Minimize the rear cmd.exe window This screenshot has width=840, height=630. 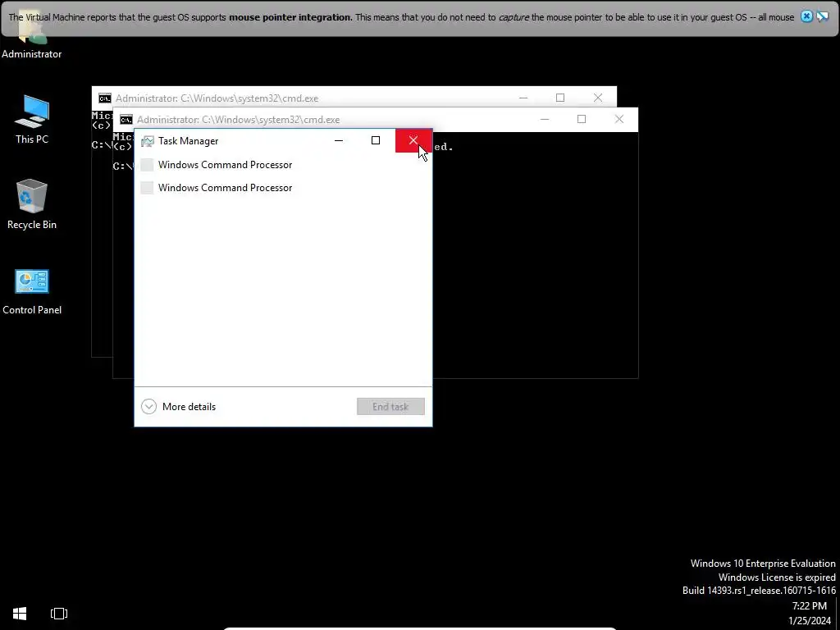[x=523, y=98]
